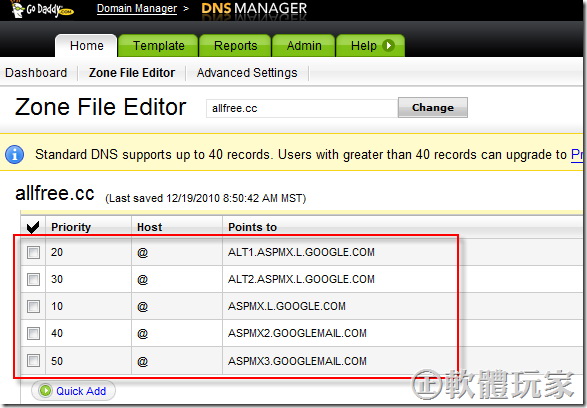Click ASPMX.L.GOOGLE.COM points-to value
The height and width of the screenshot is (408, 587).
(x=287, y=306)
